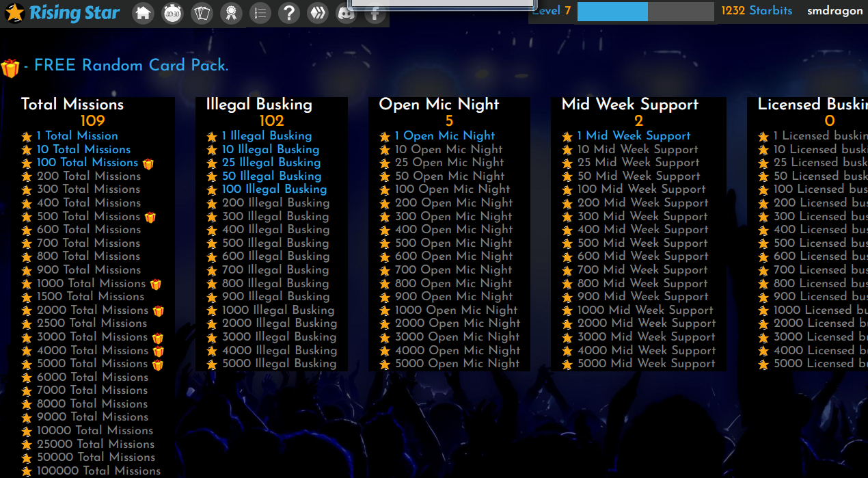Image resolution: width=868 pixels, height=478 pixels.
Task: Click the star icon beside 5000 Illegal Busking
Action: point(212,364)
